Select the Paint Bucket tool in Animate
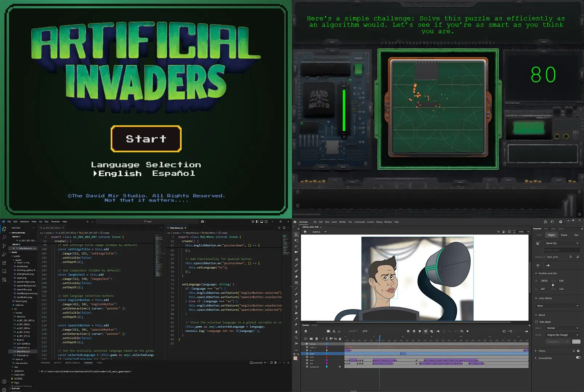The height and width of the screenshot is (392, 584). pyautogui.click(x=296, y=313)
